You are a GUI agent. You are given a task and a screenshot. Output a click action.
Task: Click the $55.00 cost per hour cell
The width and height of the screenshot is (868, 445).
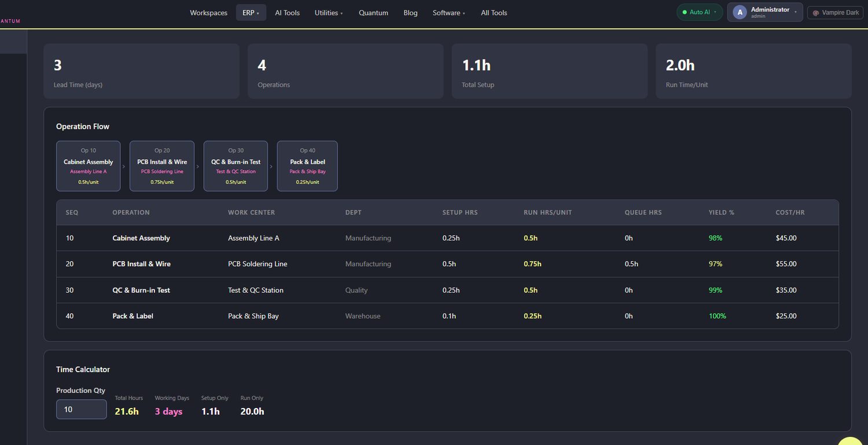[x=786, y=264]
